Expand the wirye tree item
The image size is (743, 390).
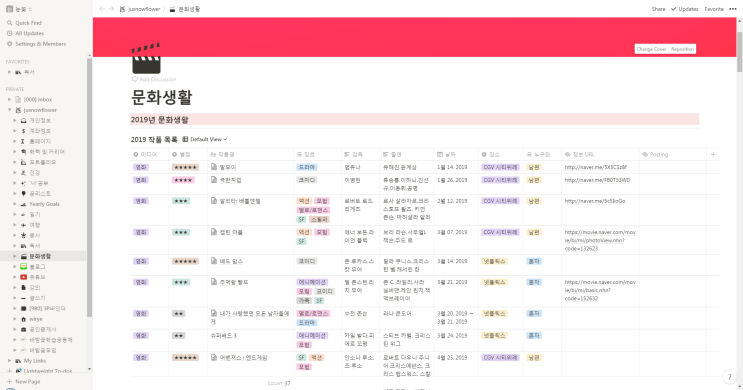(x=15, y=319)
